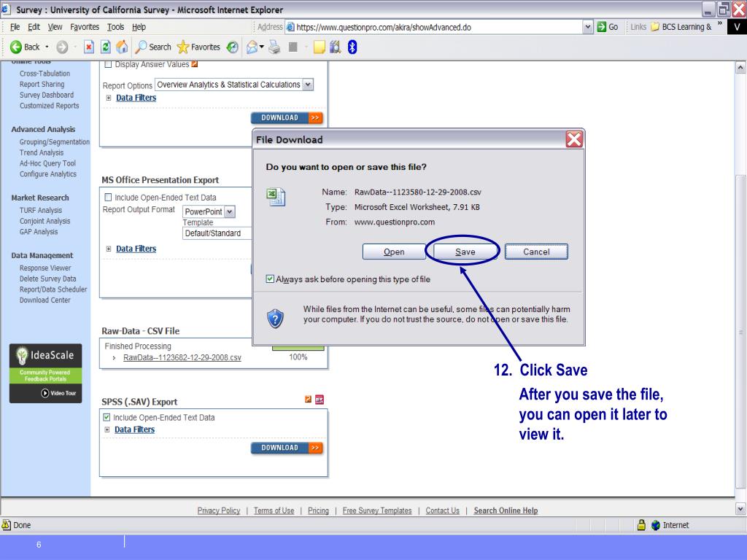Click the padlock security icon in status bar

(641, 525)
